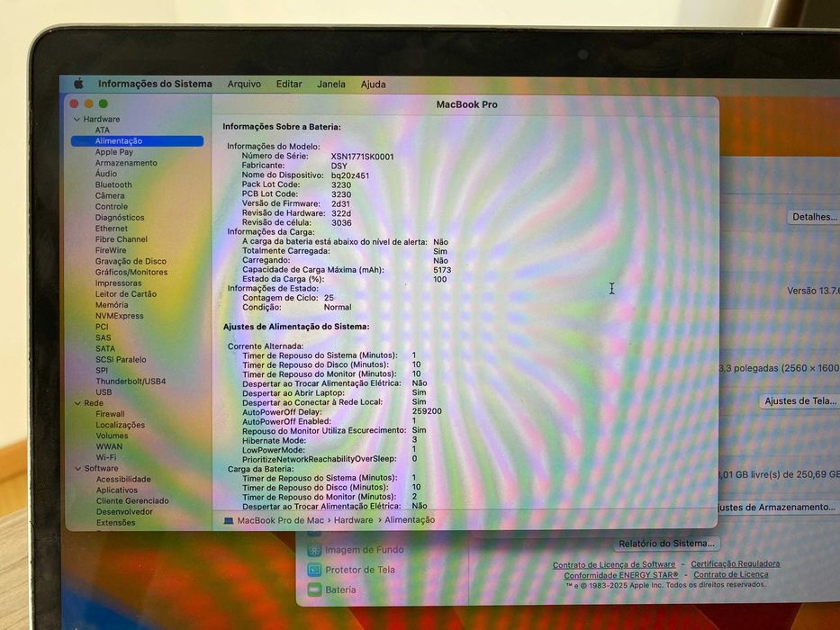Open the Certificação Reguladora link
The height and width of the screenshot is (630, 840).
[735, 564]
